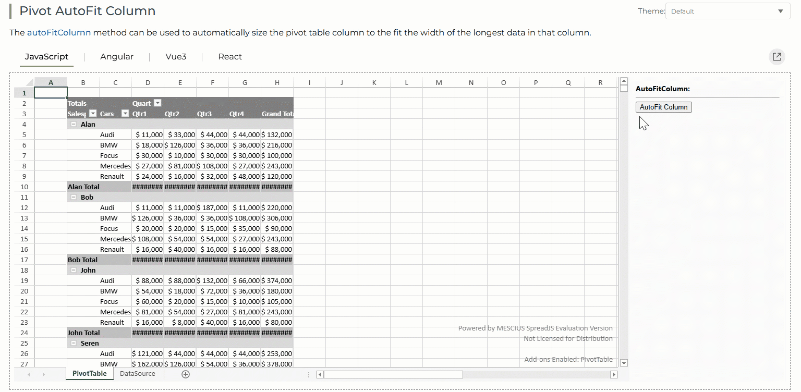Switch to the Angular tab

pyautogui.click(x=116, y=57)
